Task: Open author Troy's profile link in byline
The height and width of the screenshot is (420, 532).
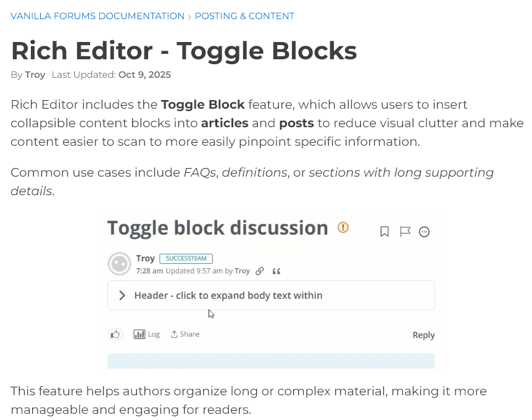Action: (35, 75)
